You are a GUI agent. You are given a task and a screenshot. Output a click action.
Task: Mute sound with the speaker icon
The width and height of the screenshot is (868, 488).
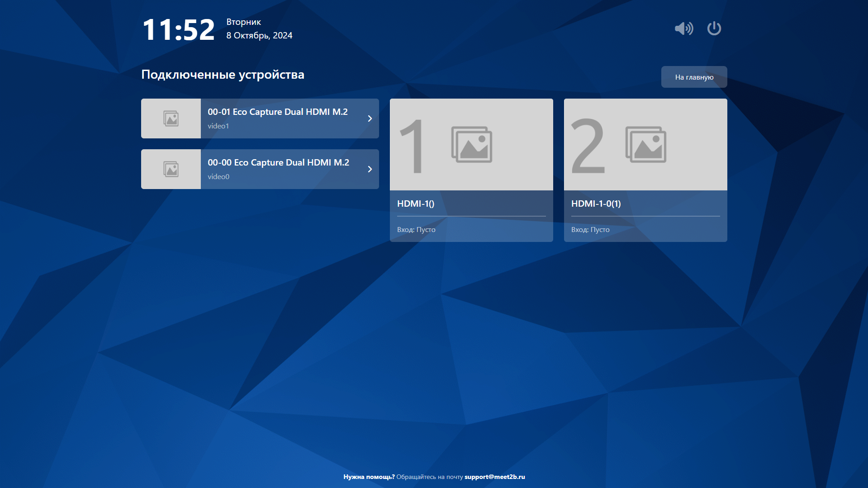[x=683, y=28]
